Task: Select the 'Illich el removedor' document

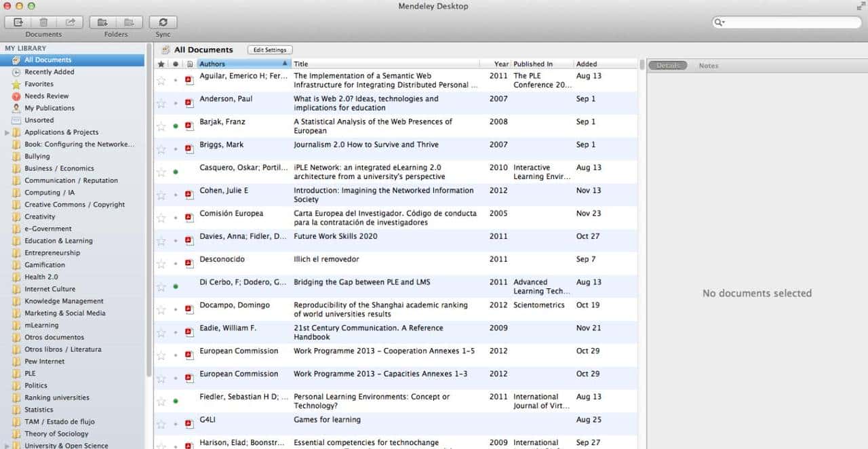Action: (x=326, y=259)
